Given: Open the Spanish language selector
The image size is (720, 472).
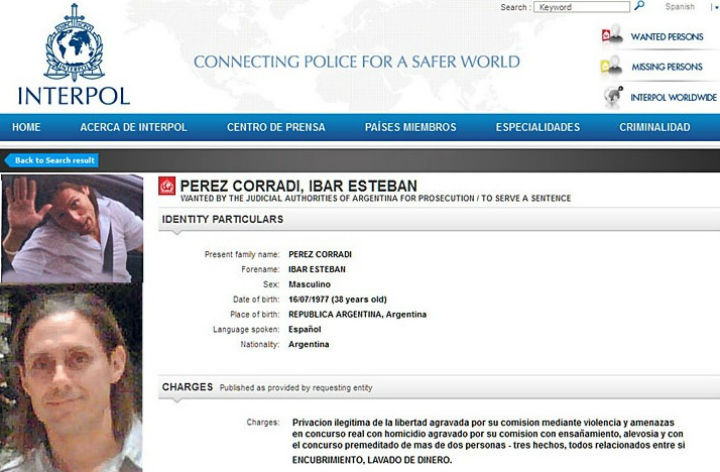Looking at the screenshot, I should (x=680, y=6).
